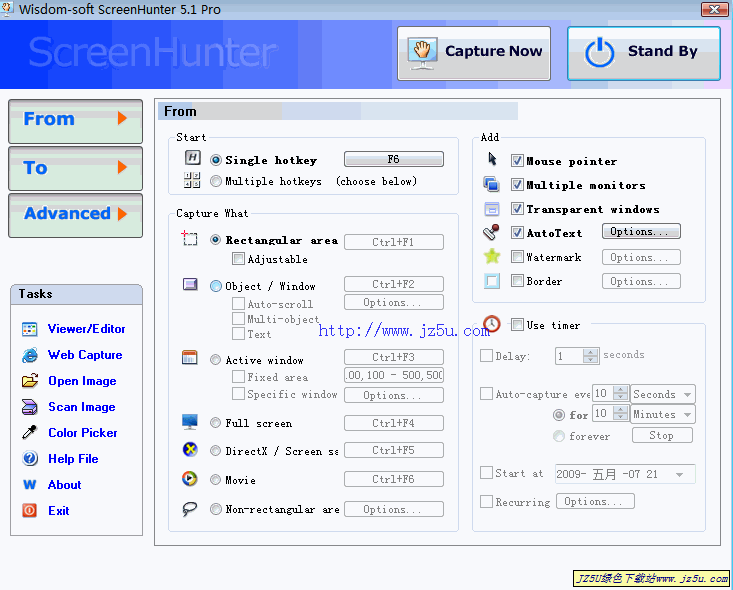Click the Active window icon
This screenshot has width=733, height=590.
point(190,358)
